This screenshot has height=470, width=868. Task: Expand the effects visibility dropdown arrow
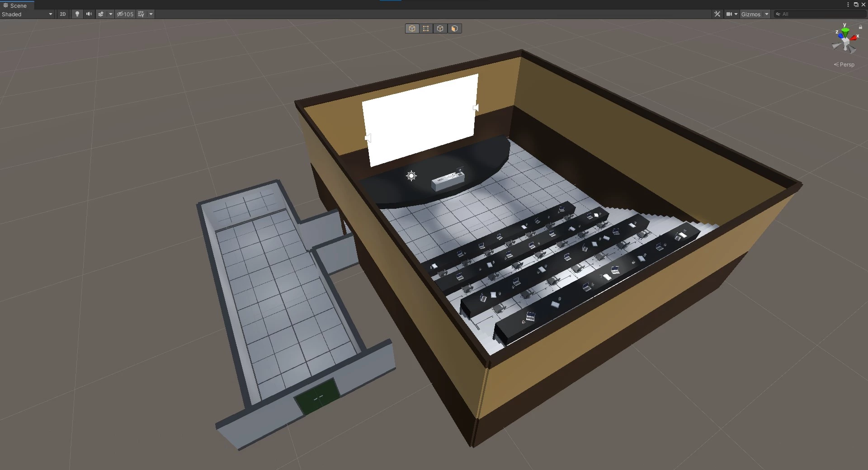[110, 14]
